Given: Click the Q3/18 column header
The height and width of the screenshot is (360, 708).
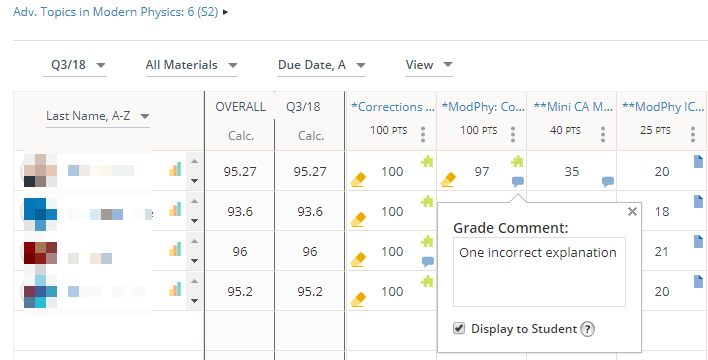Looking at the screenshot, I should pos(303,107).
